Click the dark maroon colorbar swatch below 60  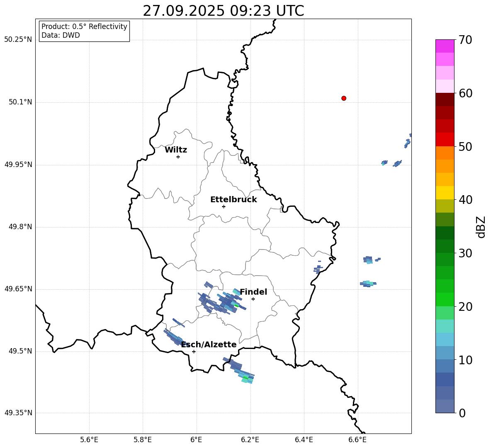coord(445,99)
